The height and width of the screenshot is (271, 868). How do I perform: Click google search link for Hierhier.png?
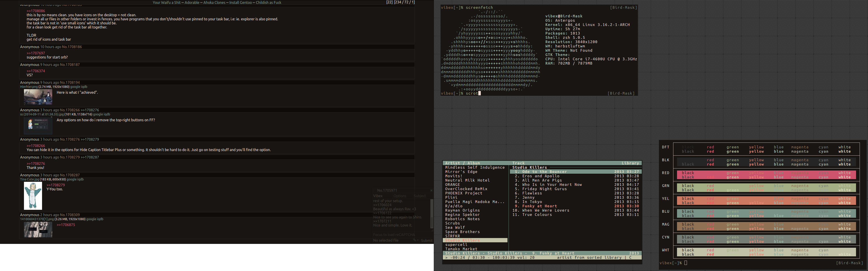(x=75, y=87)
